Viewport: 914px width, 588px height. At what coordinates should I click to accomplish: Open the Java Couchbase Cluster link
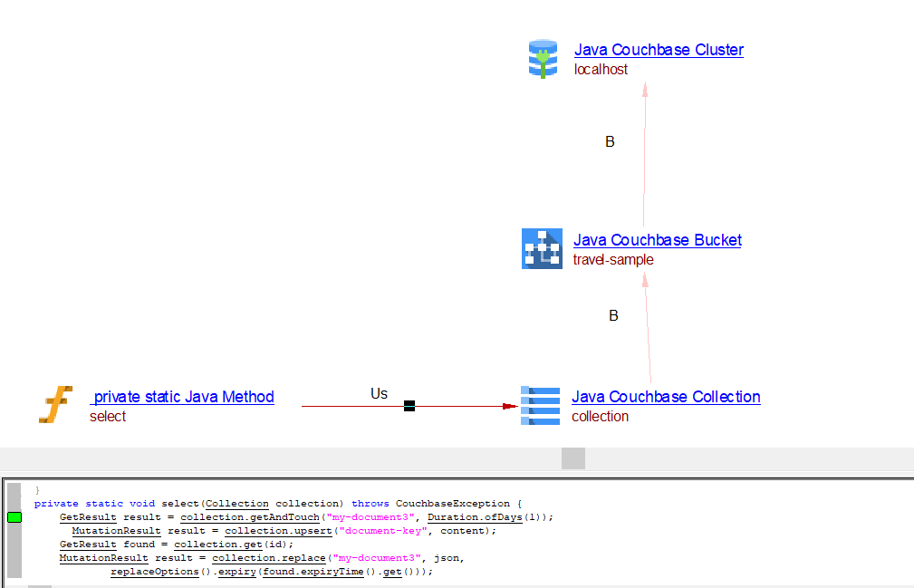click(x=659, y=50)
